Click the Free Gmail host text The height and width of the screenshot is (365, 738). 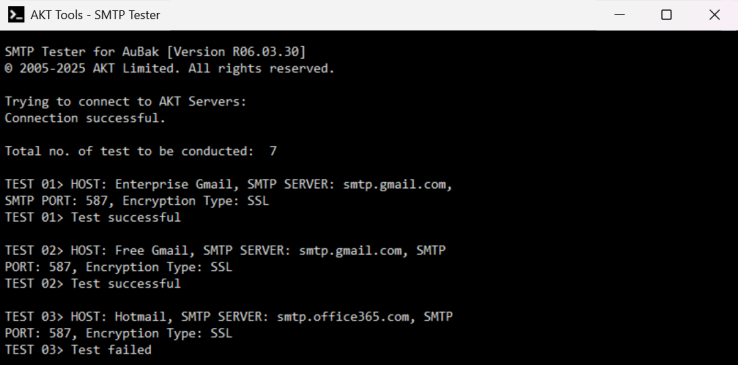(152, 251)
